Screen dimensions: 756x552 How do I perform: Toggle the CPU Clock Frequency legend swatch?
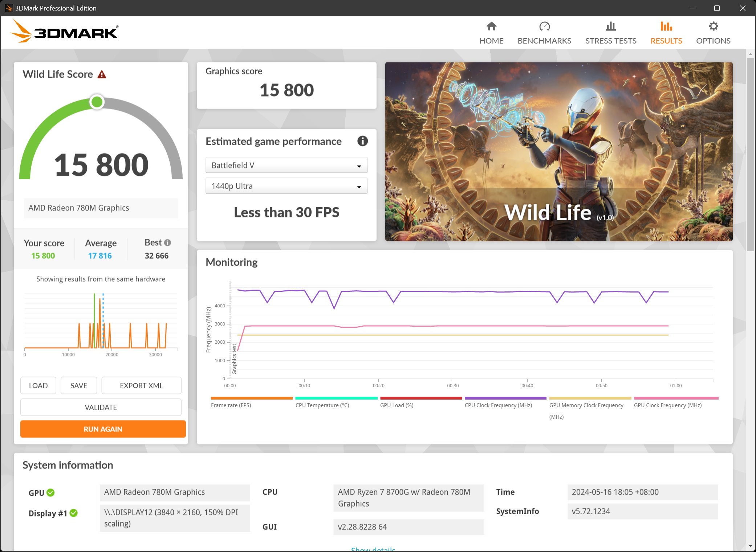pyautogui.click(x=505, y=398)
